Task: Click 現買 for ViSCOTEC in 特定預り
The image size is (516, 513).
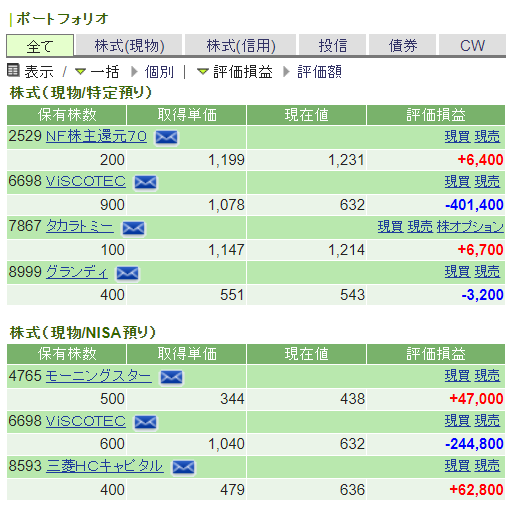Action: tap(457, 181)
